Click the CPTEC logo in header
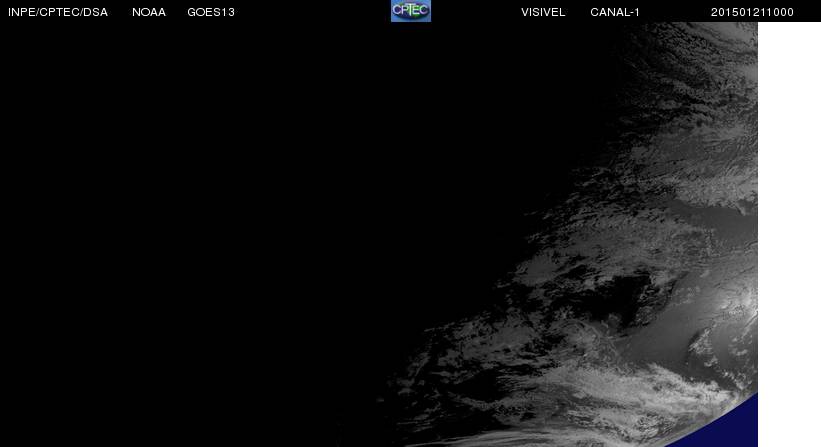 pos(411,10)
